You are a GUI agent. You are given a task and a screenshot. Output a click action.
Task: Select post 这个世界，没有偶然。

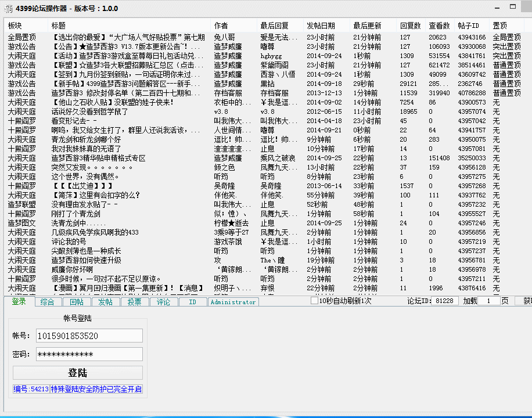point(85,176)
